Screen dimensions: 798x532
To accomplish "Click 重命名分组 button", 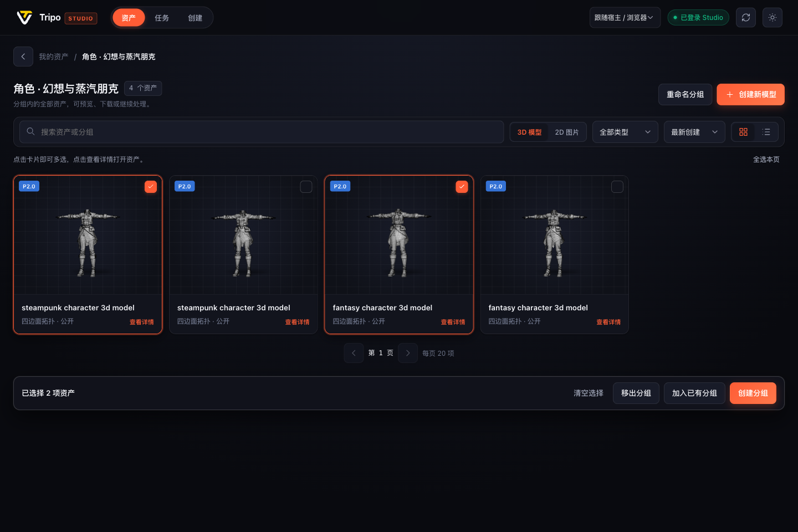I will point(685,94).
